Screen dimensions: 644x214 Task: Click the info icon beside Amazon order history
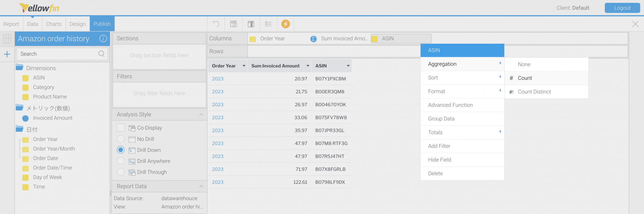(103, 38)
